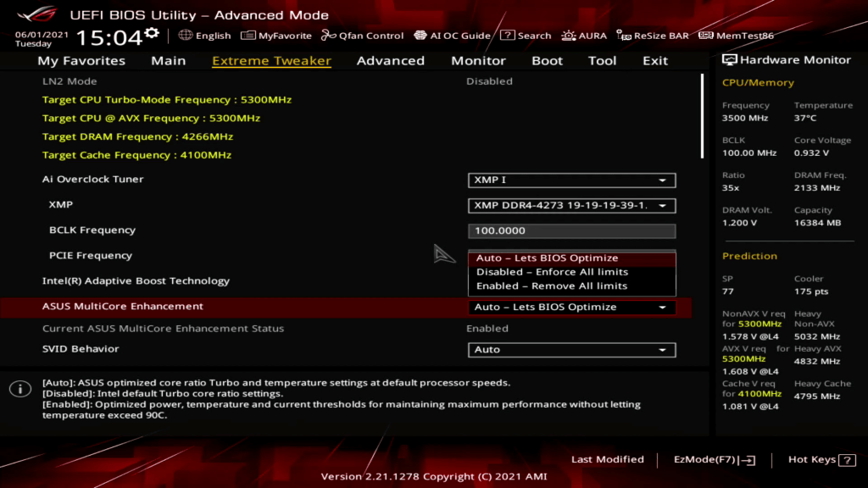Click the 4795 MHz Heavy Cache value
The image size is (868, 488).
pyautogui.click(x=816, y=396)
